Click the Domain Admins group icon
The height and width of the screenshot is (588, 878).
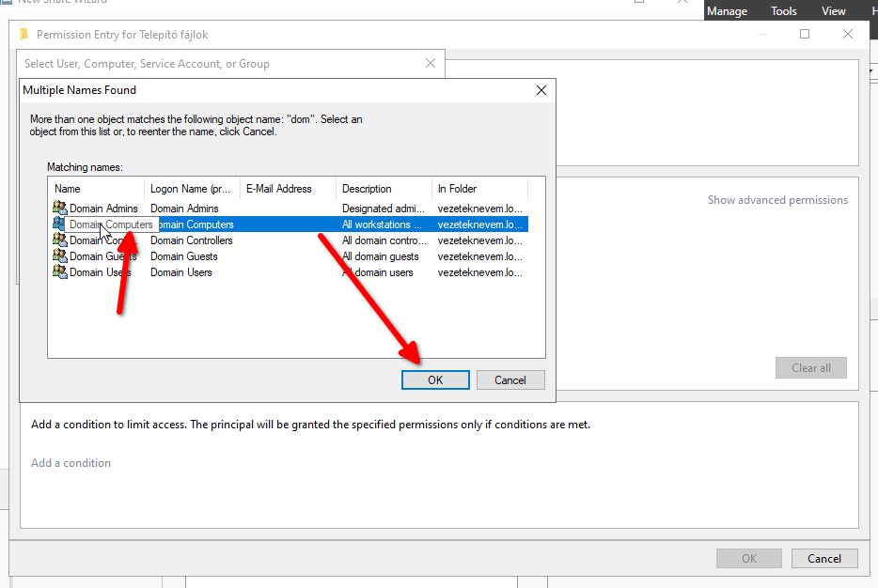pos(60,209)
